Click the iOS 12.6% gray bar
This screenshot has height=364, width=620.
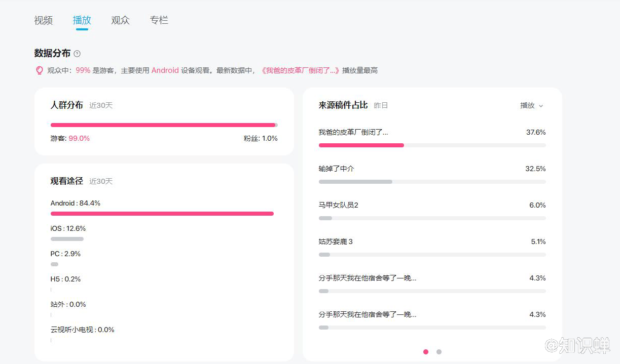click(67, 239)
